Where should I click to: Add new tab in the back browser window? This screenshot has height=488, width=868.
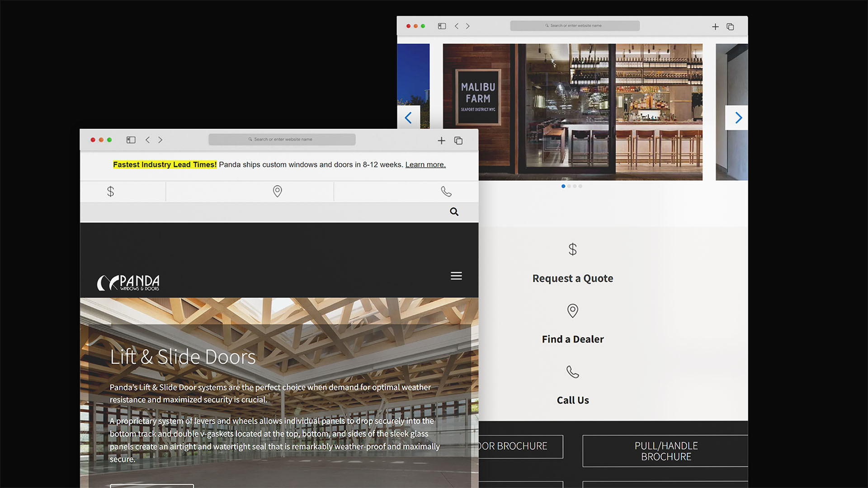coord(715,27)
